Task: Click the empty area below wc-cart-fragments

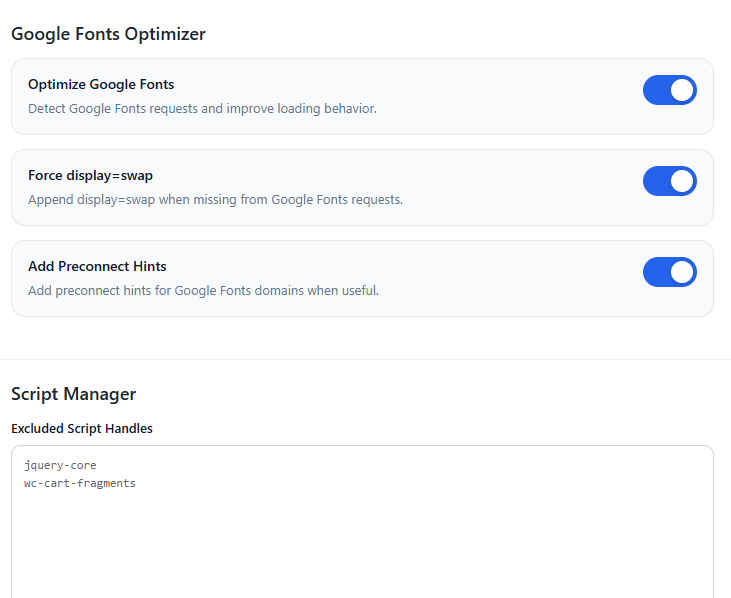Action: [300, 550]
